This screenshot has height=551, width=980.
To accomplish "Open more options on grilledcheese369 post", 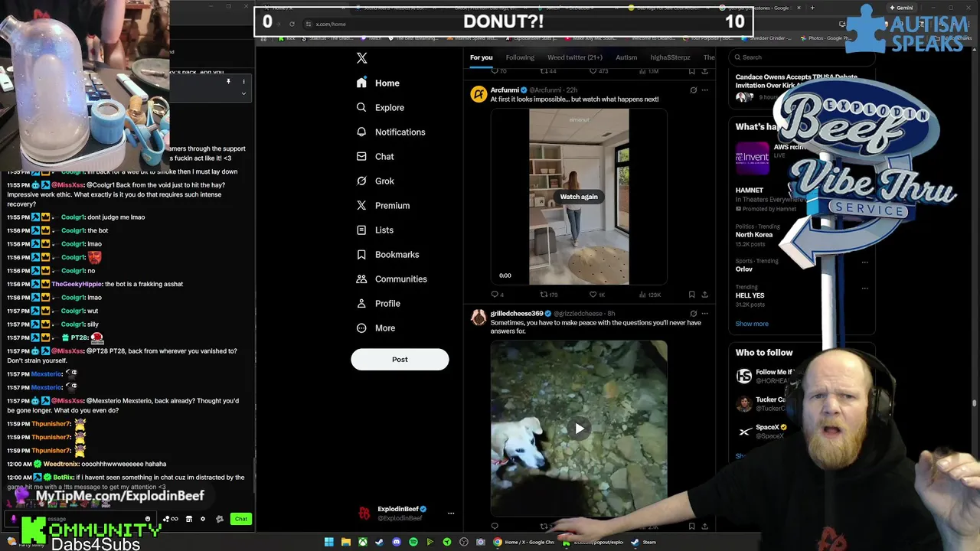I will point(705,314).
